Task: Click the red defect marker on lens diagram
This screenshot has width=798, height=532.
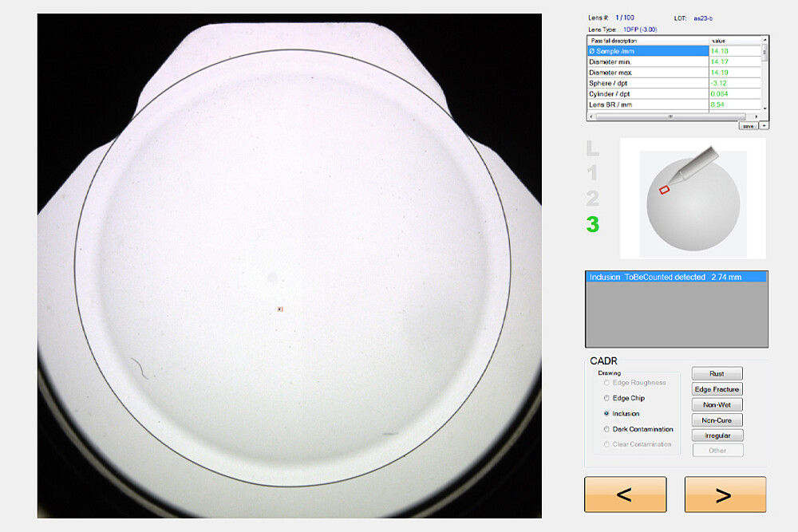Action: (664, 190)
